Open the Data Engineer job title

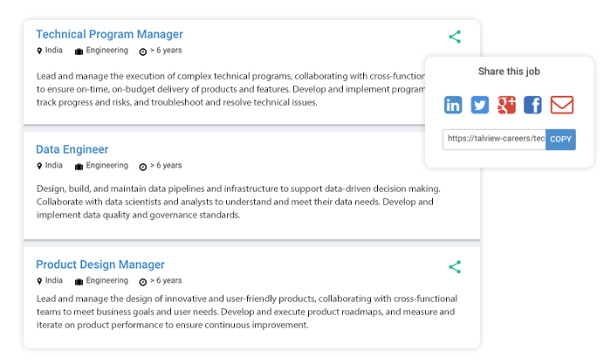pos(72,149)
